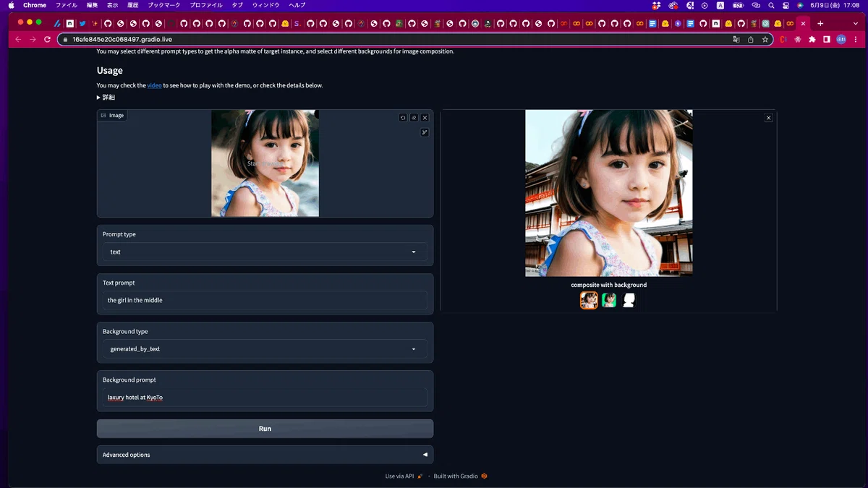Open macOS Control Center
The width and height of the screenshot is (868, 488).
786,5
